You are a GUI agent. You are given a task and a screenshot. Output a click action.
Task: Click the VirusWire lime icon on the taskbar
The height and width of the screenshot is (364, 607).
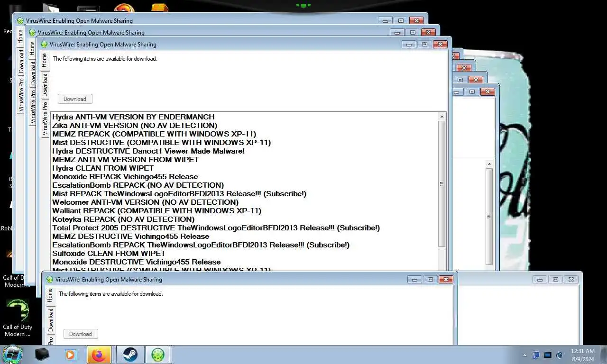157,355
